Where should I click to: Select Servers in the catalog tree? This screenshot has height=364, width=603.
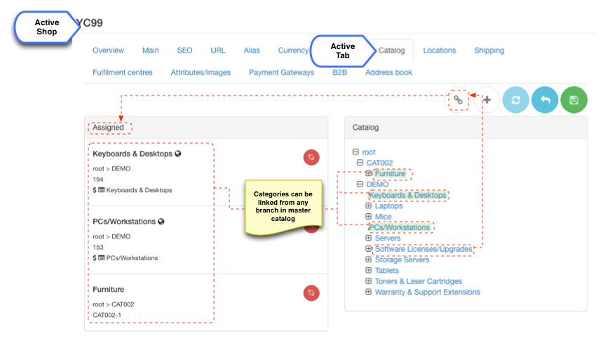(388, 238)
